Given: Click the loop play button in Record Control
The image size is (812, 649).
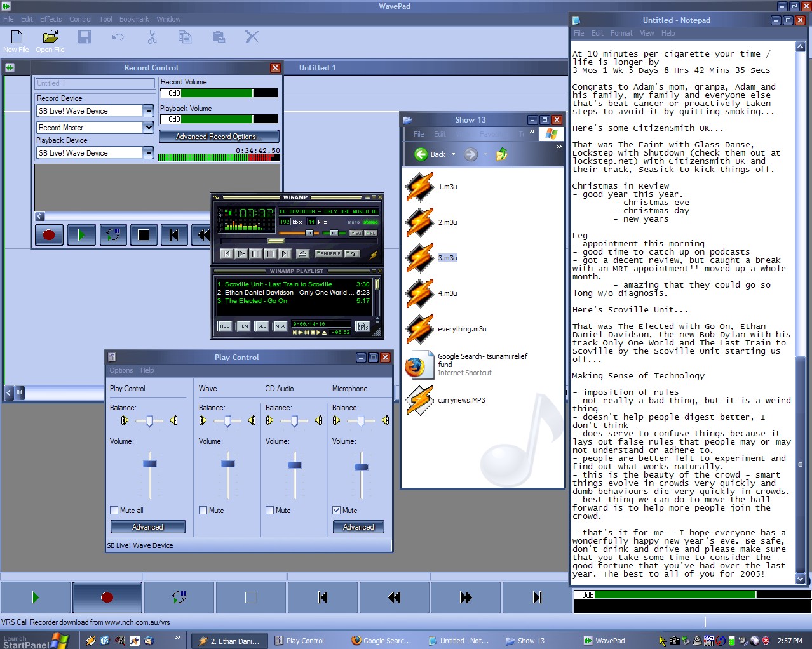Looking at the screenshot, I should coord(112,235).
